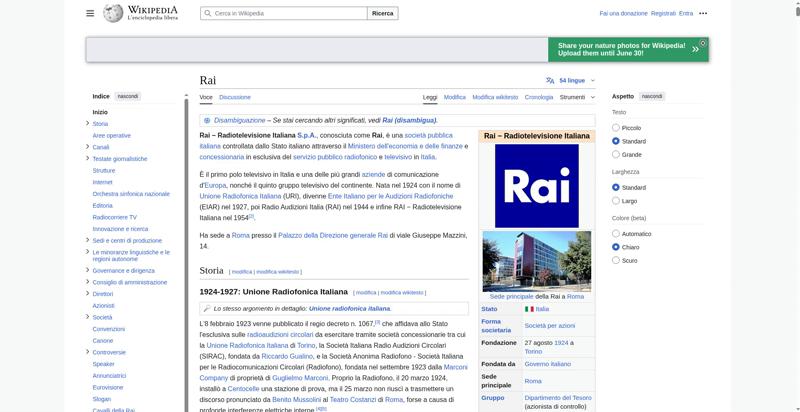
Task: Hide the Aspetto panel
Action: [652, 96]
